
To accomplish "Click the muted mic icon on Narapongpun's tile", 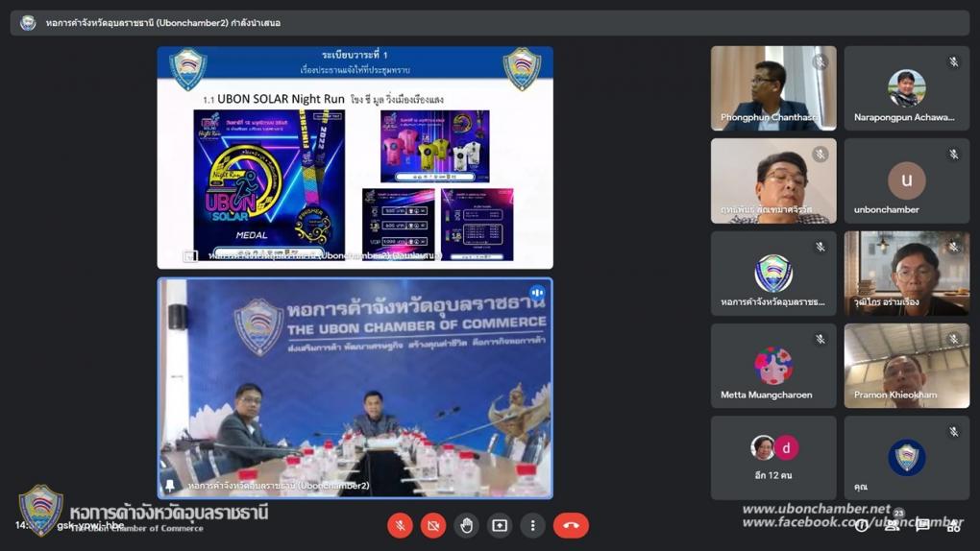I will (954, 61).
